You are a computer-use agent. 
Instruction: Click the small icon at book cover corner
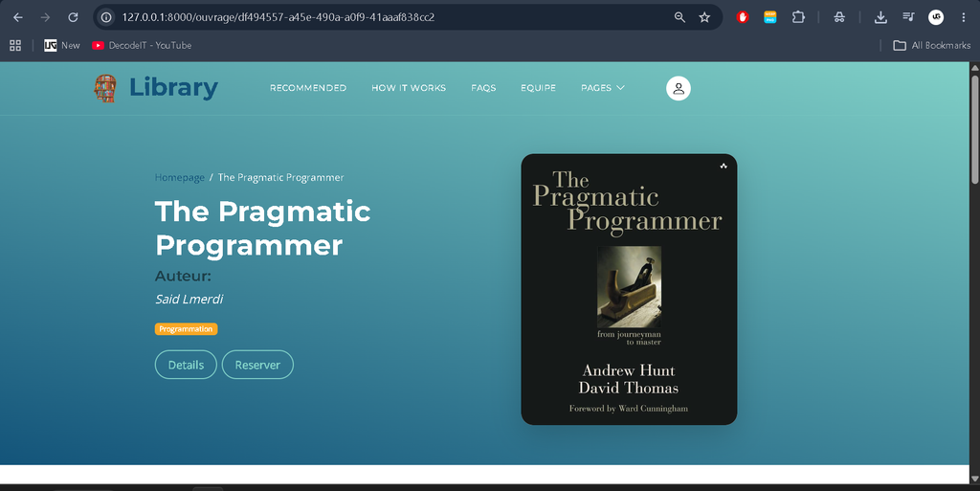point(724,167)
